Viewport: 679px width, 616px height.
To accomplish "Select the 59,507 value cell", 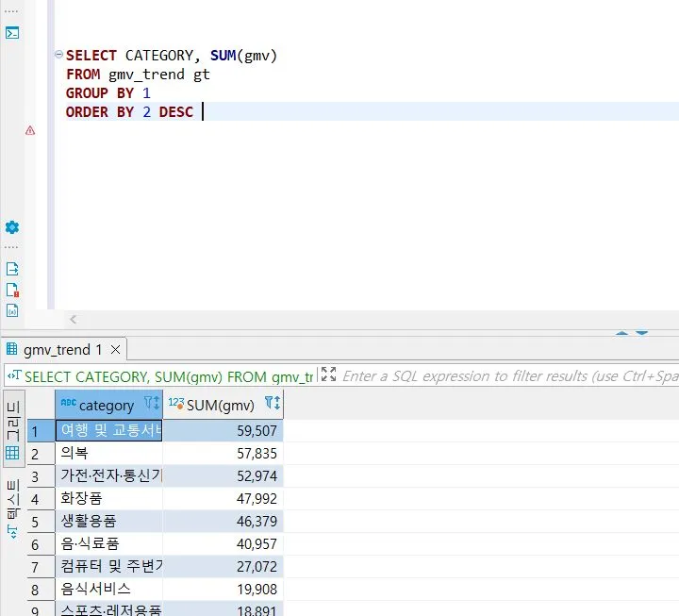I will 223,430.
